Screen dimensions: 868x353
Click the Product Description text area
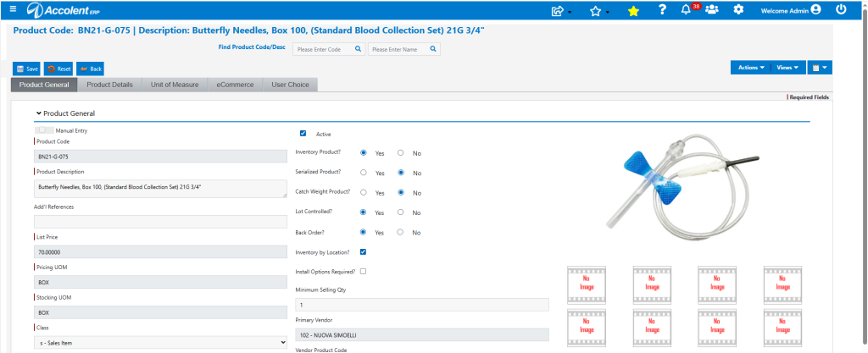160,189
